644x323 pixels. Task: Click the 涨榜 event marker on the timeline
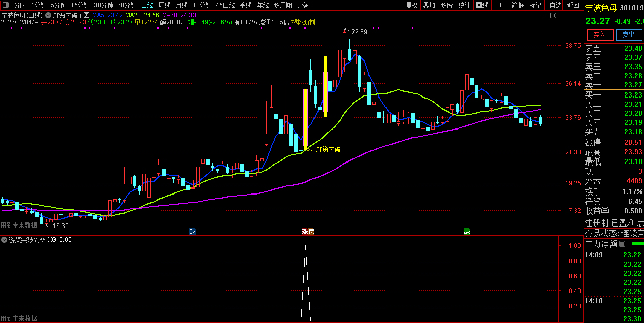pyautogui.click(x=308, y=232)
